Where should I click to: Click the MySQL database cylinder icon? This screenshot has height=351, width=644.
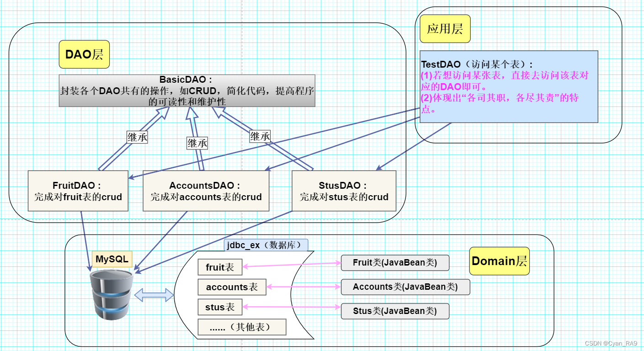tap(111, 295)
